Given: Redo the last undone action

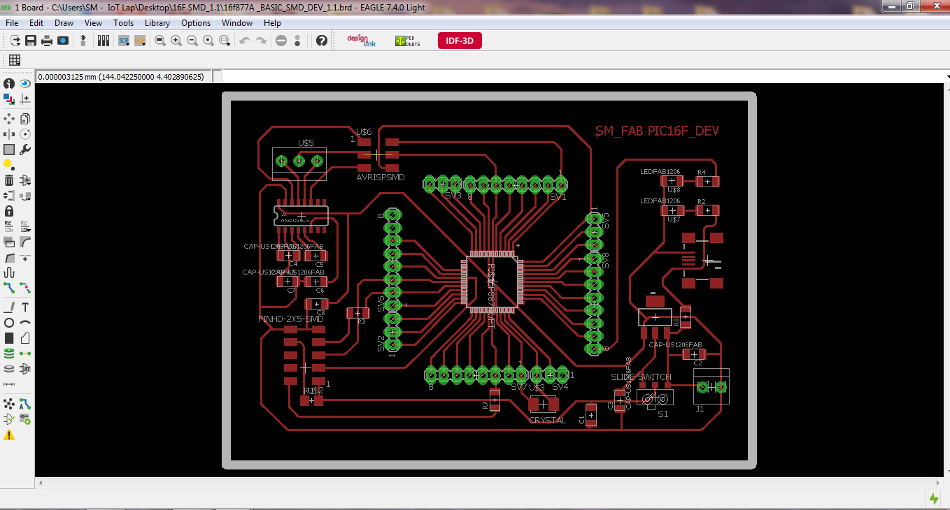Looking at the screenshot, I should pos(261,41).
